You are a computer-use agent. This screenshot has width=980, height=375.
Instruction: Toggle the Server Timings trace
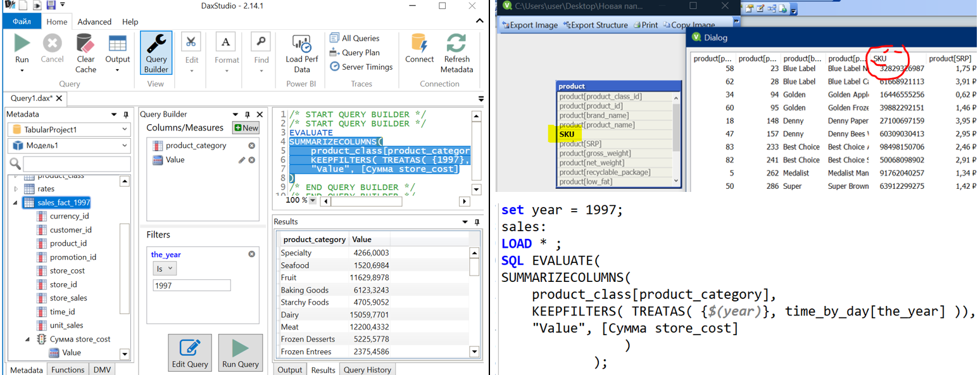[361, 67]
